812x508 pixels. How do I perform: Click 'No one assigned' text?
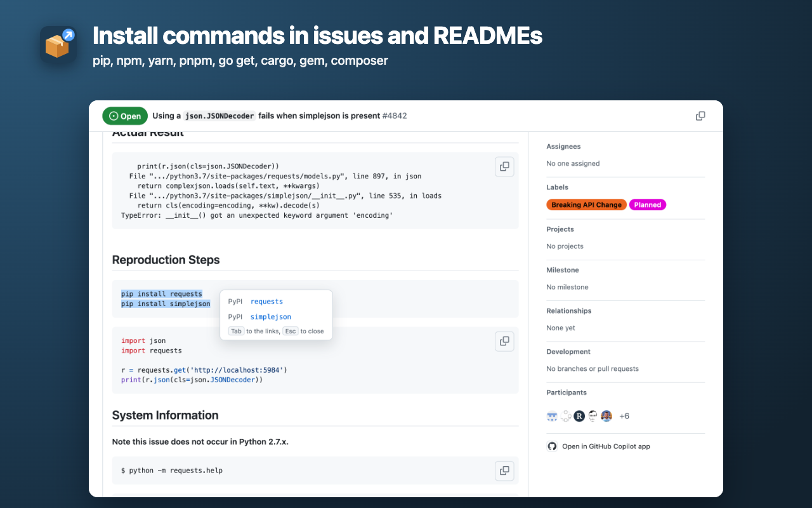coord(573,164)
